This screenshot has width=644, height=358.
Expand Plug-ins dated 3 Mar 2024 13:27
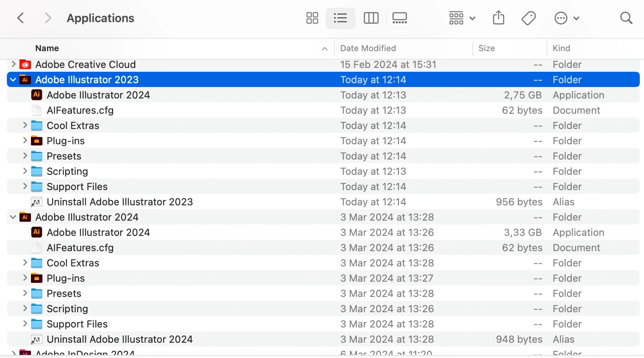[x=25, y=278]
